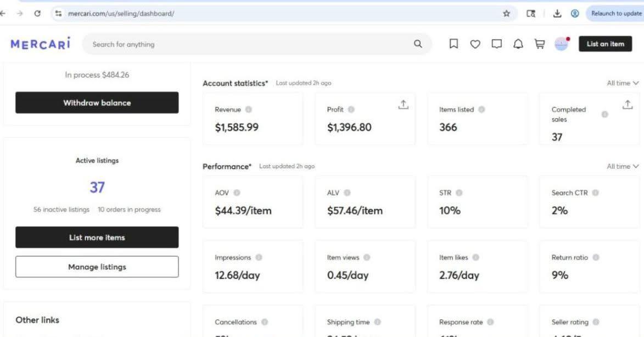This screenshot has height=337, width=644.
Task: Click the Manage listings button
Action: tap(97, 267)
